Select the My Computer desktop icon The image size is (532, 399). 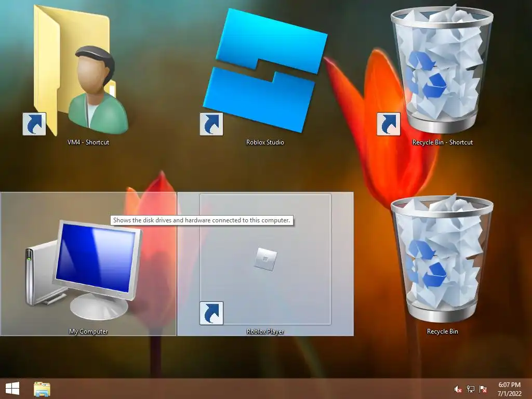click(x=84, y=270)
